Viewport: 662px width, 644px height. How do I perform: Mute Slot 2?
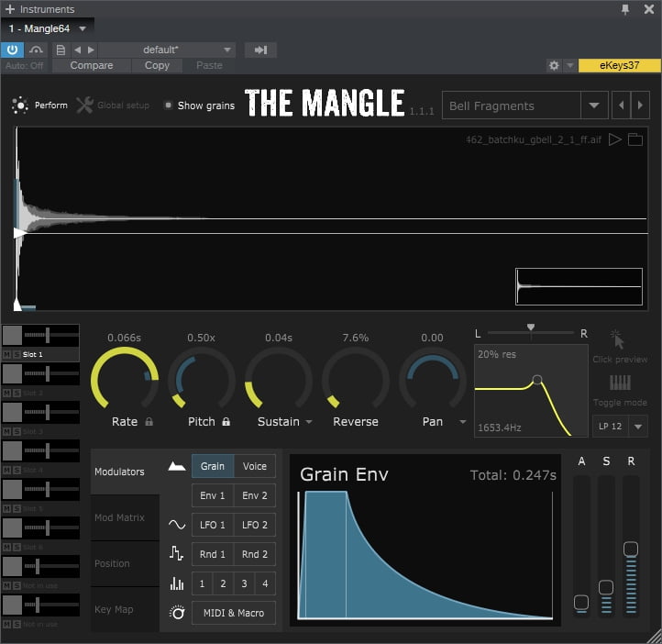[6, 394]
